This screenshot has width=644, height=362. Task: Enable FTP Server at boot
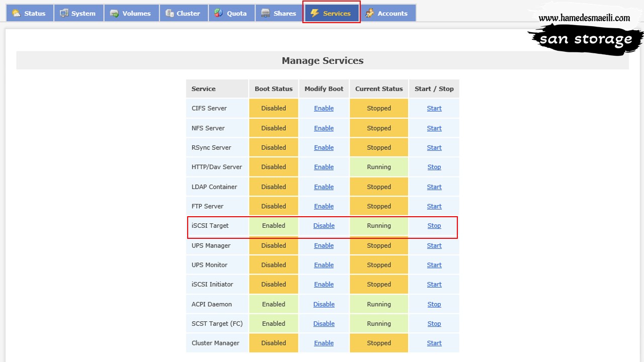pyautogui.click(x=324, y=206)
